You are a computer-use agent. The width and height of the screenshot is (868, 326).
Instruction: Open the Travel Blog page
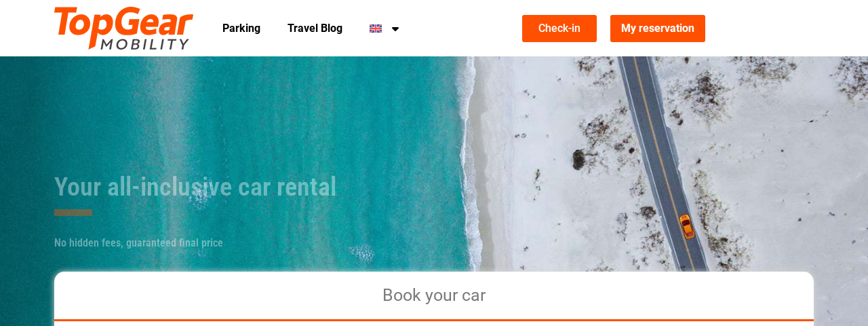(315, 29)
